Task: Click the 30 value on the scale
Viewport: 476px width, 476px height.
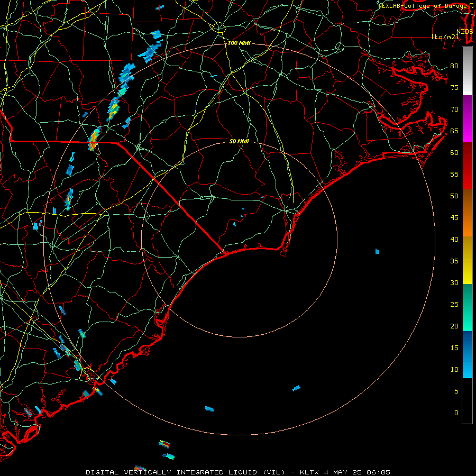Action: 454,283
